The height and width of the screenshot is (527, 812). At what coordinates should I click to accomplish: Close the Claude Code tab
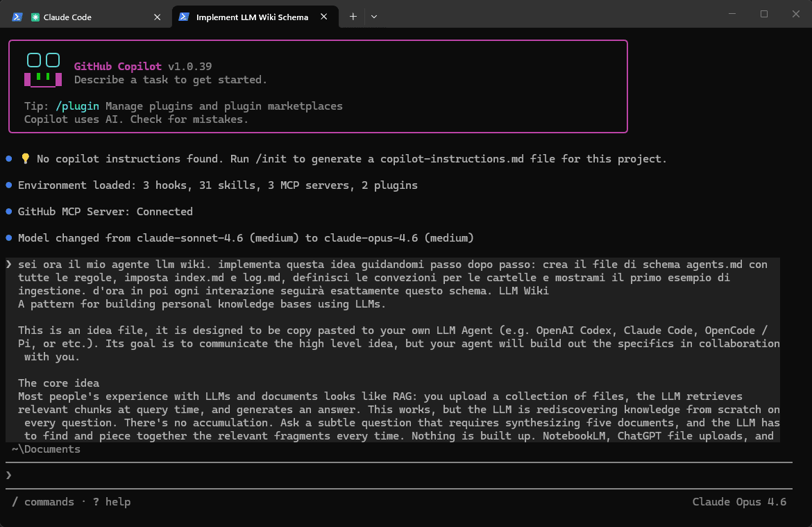click(x=158, y=17)
